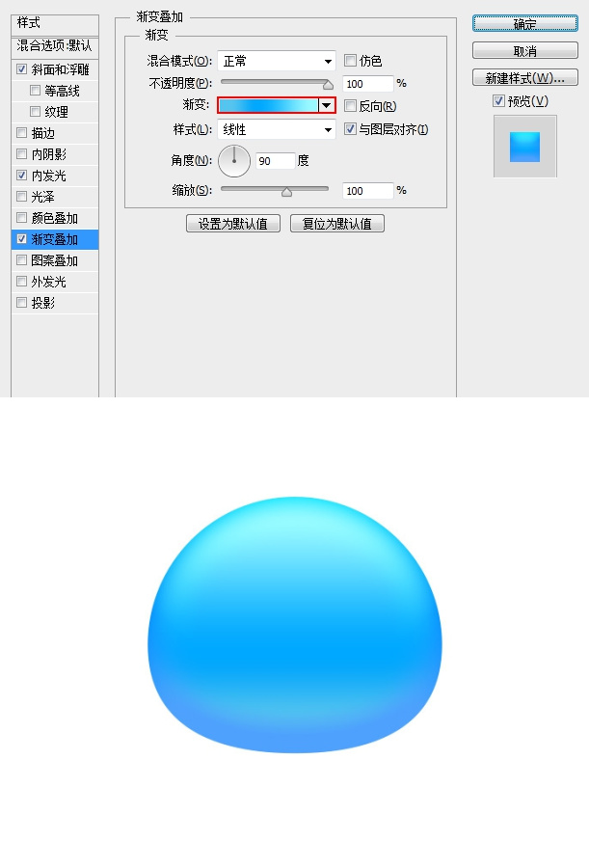Viewport: 589px width, 868px height.
Task: Open the 混合模式 dropdown
Action: (277, 61)
